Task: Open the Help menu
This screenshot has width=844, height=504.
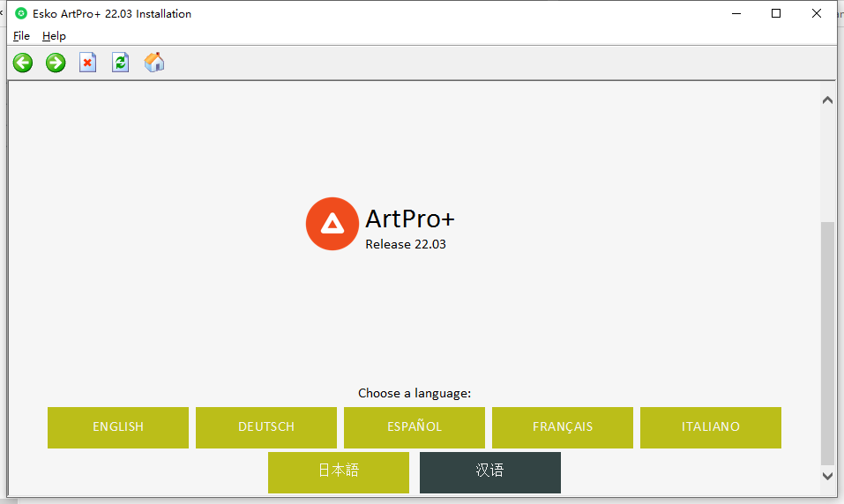Action: click(x=54, y=36)
